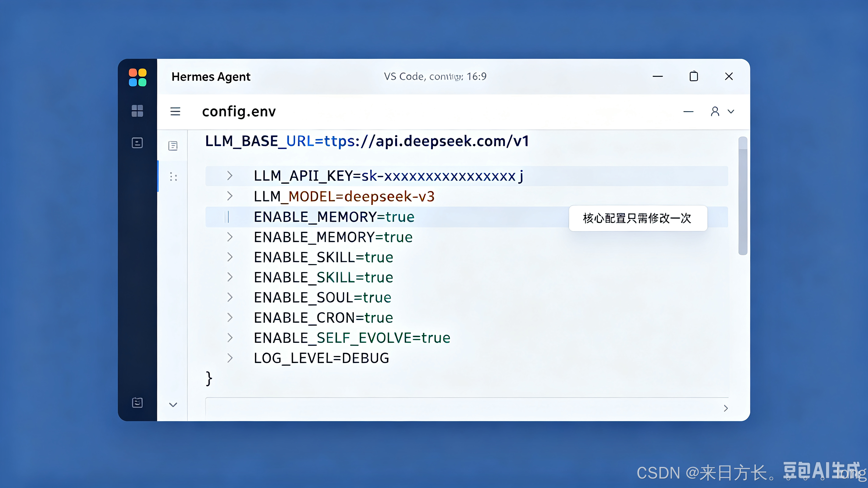Image resolution: width=868 pixels, height=488 pixels.
Task: Click the dash icon left of user icon
Action: click(x=688, y=112)
